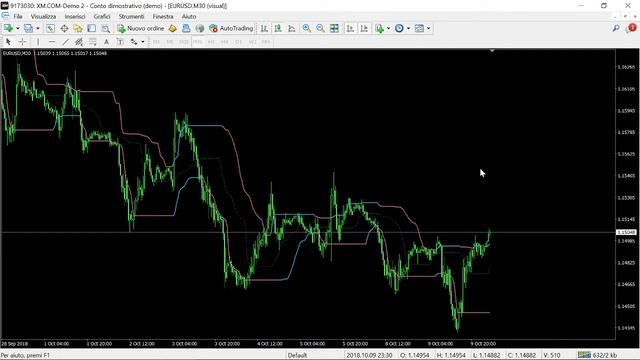640x360 pixels.
Task: Toggle the D1 timeframe button
Action: [x=238, y=42]
